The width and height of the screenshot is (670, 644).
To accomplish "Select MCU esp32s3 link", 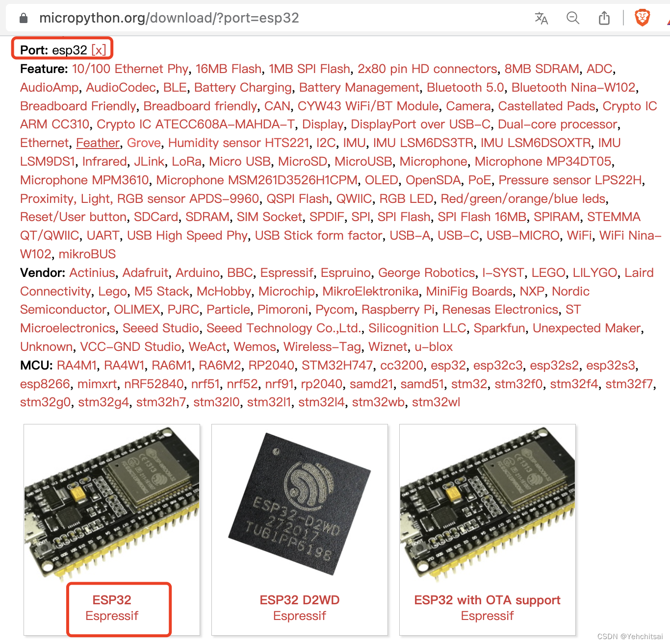I will 611,366.
